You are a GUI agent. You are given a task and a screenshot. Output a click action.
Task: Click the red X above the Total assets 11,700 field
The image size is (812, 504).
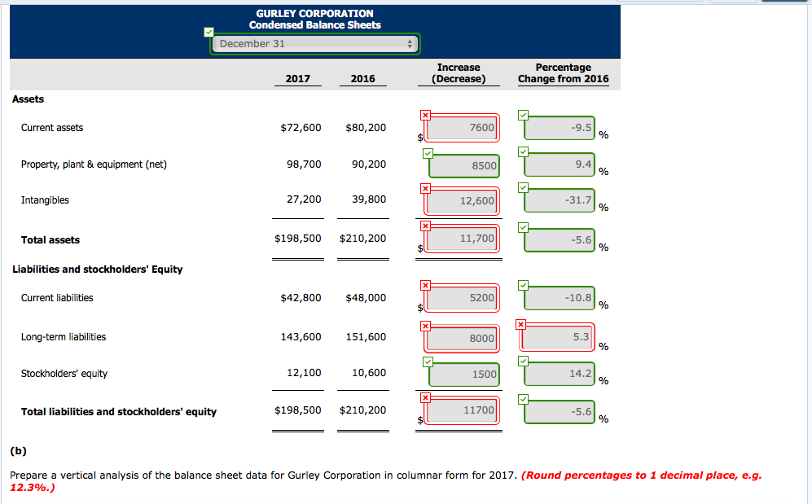coord(425,225)
